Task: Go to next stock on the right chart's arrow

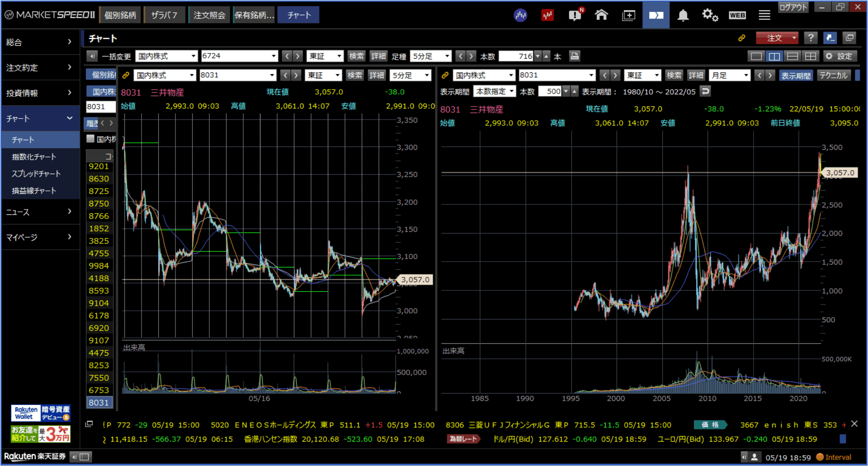Action: (615, 75)
